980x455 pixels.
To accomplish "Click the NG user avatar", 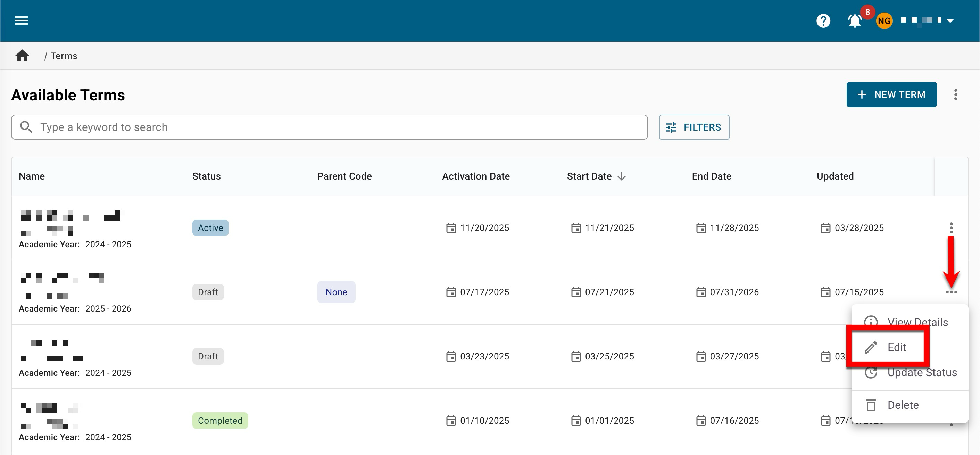I will pos(884,20).
